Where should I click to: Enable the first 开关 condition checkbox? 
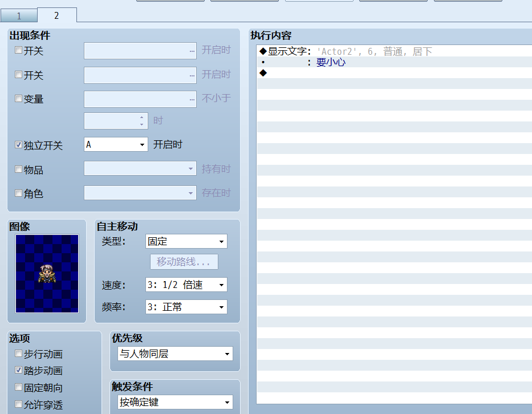coord(19,50)
